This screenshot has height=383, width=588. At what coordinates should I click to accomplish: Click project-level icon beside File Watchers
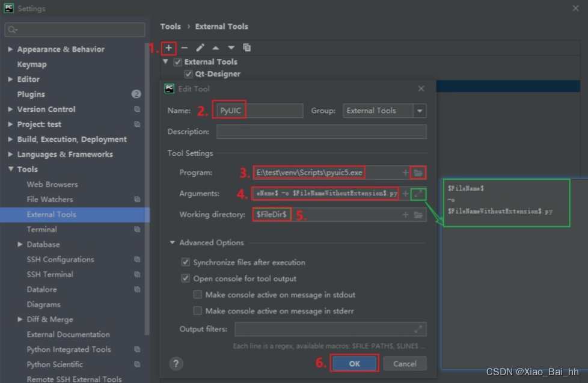tap(137, 199)
